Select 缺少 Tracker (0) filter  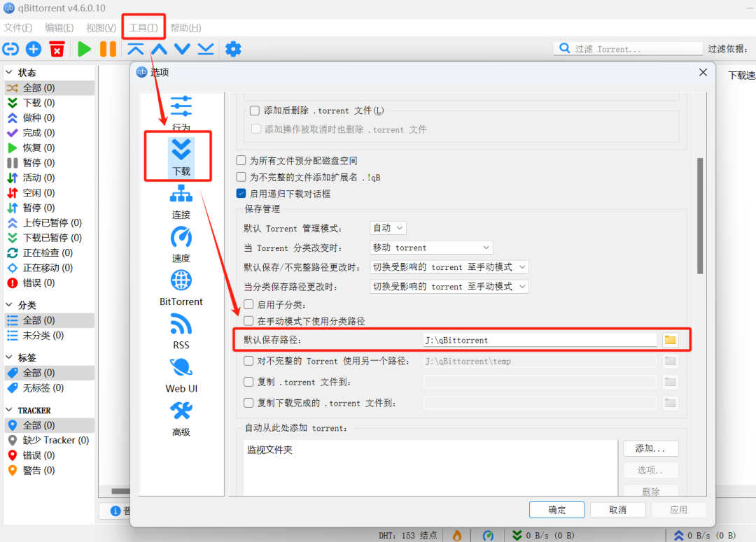click(50, 441)
